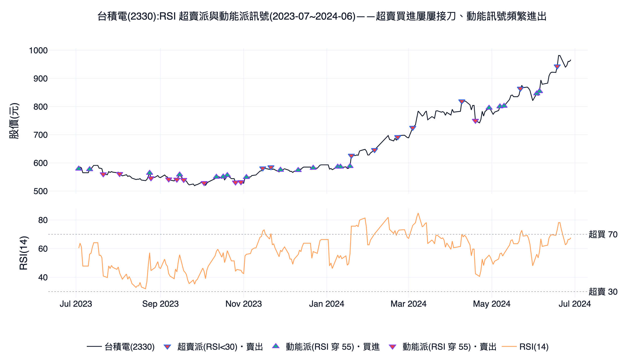Click the momentum buy marker near 795 in late April

coord(489,108)
